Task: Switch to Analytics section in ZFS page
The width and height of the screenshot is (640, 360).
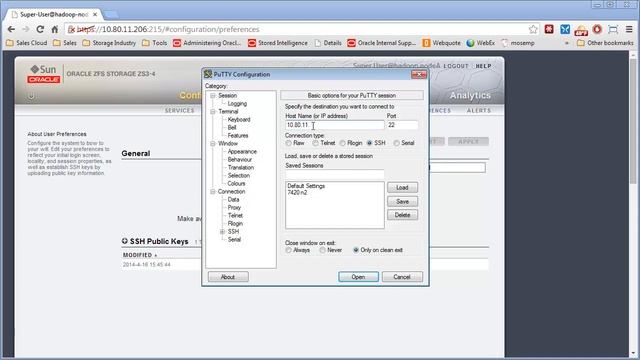Action: 470,96
